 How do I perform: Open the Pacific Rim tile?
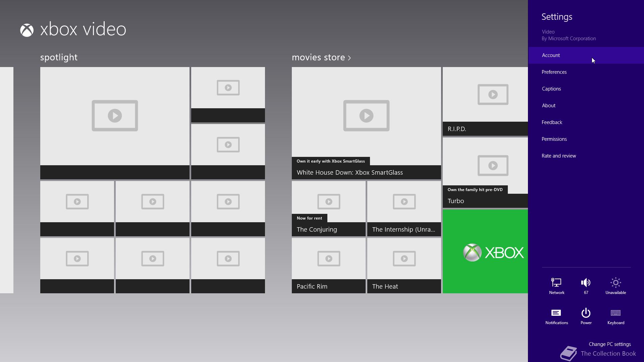click(x=329, y=265)
